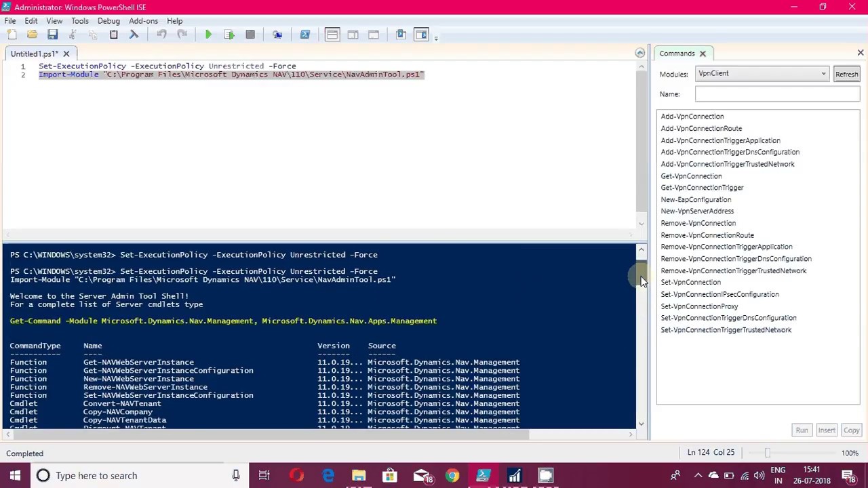Close the Commands tab
Viewport: 868px width, 488px height.
click(x=703, y=54)
